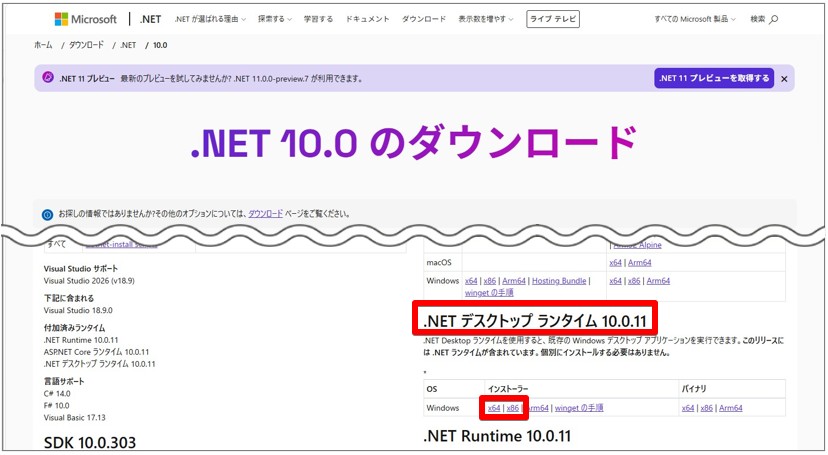Click the search magnifier icon
Screen dimensions: 828x455
tap(774, 20)
